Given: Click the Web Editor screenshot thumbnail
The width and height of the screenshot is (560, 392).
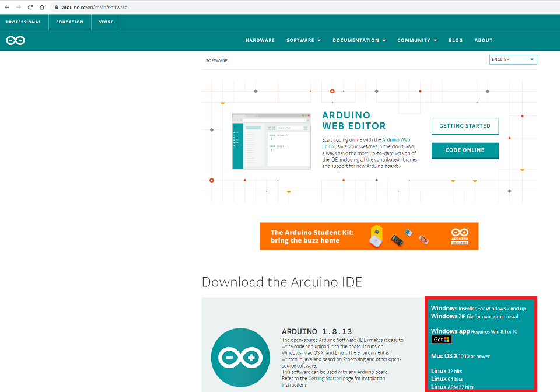Looking at the screenshot, I should 271,141.
